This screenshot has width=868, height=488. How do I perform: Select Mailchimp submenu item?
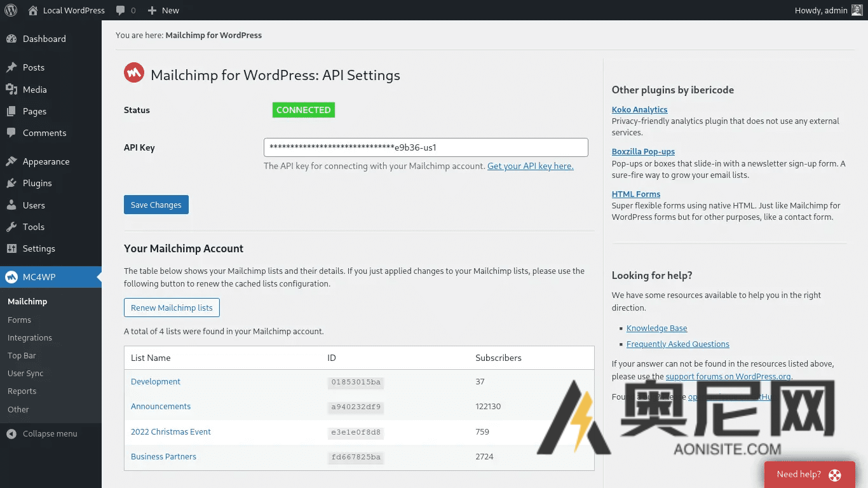pos(27,301)
